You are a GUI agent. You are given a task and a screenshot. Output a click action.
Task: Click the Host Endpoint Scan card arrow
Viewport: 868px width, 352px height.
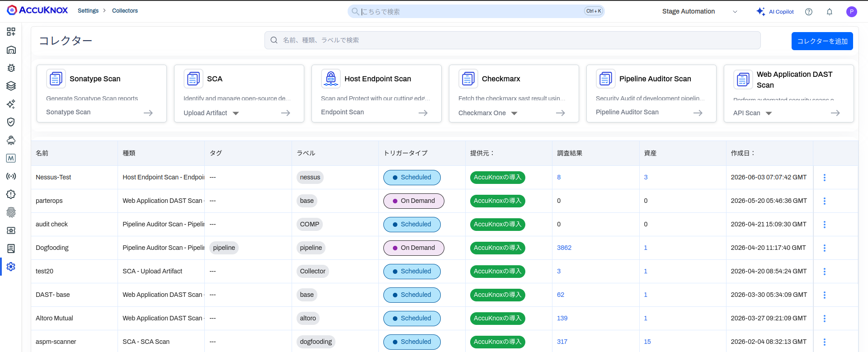[x=423, y=113]
